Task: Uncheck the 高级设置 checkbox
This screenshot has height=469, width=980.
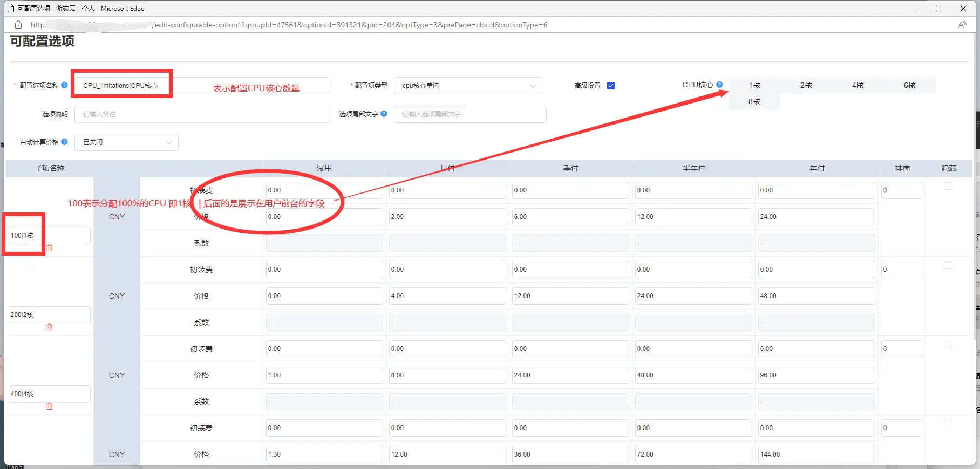Action: click(611, 86)
